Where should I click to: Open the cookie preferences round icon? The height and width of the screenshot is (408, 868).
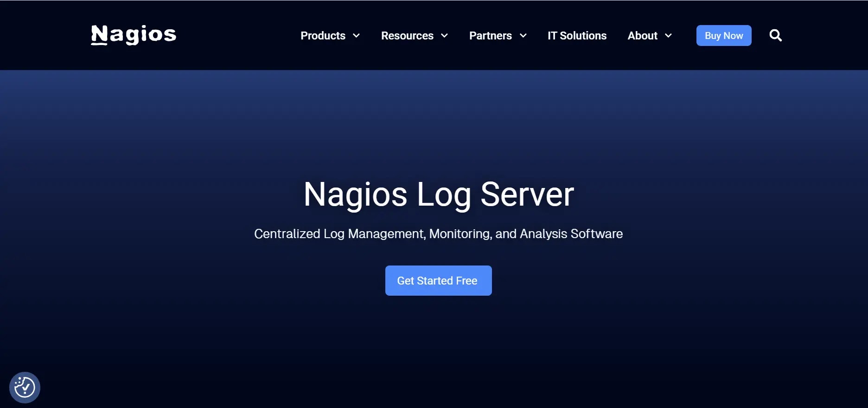pos(25,387)
